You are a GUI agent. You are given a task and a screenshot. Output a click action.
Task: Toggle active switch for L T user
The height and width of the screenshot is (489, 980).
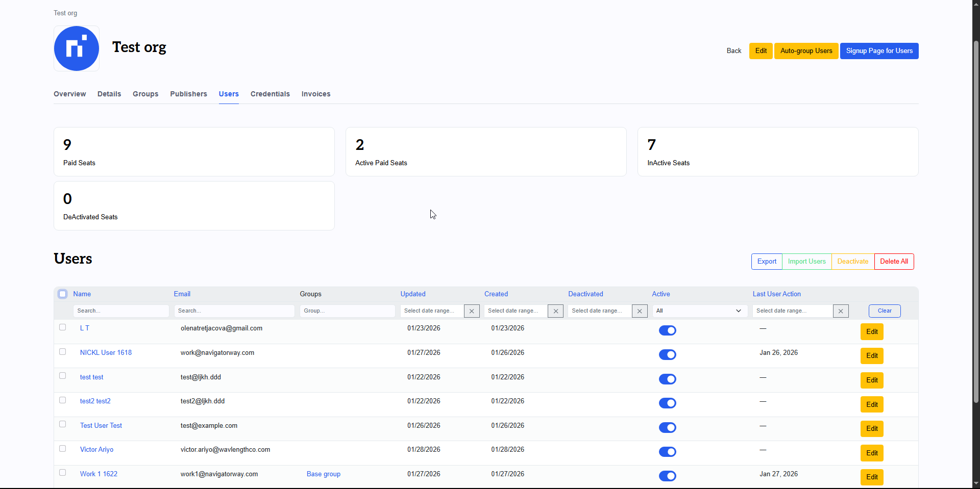pyautogui.click(x=667, y=330)
